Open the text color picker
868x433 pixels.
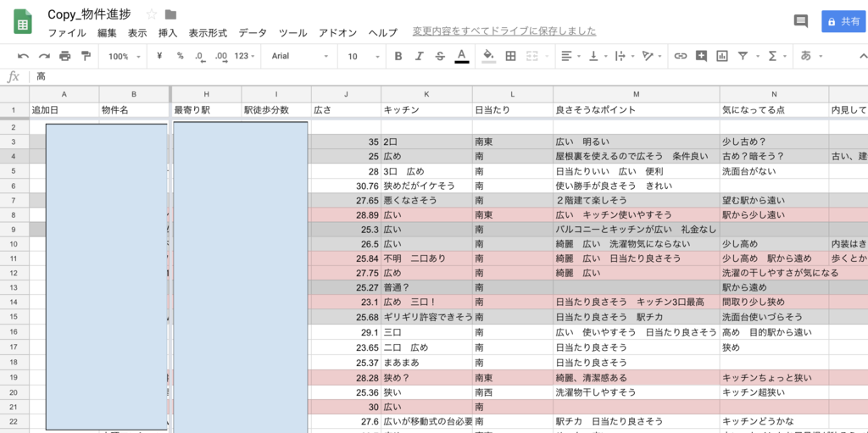pyautogui.click(x=462, y=56)
